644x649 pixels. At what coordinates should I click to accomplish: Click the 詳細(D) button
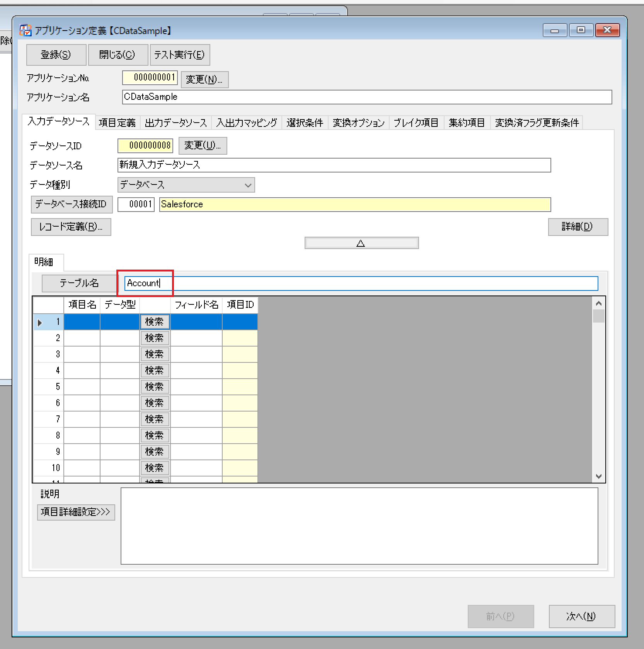point(578,227)
